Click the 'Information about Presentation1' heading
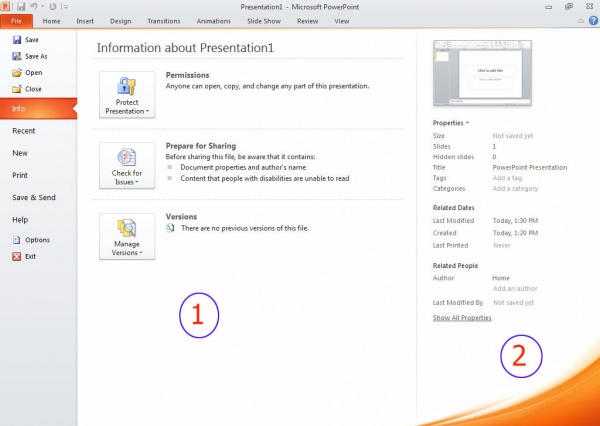Image resolution: width=600 pixels, height=426 pixels. 185,48
